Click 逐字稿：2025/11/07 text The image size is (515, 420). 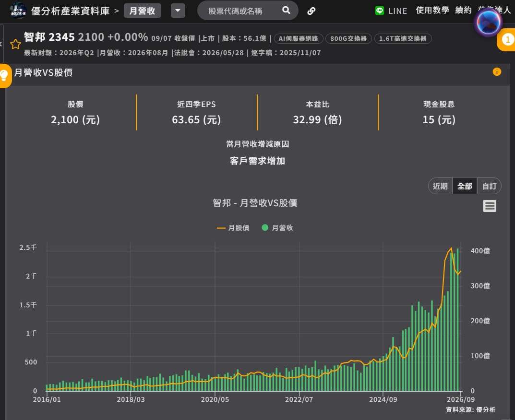point(286,53)
